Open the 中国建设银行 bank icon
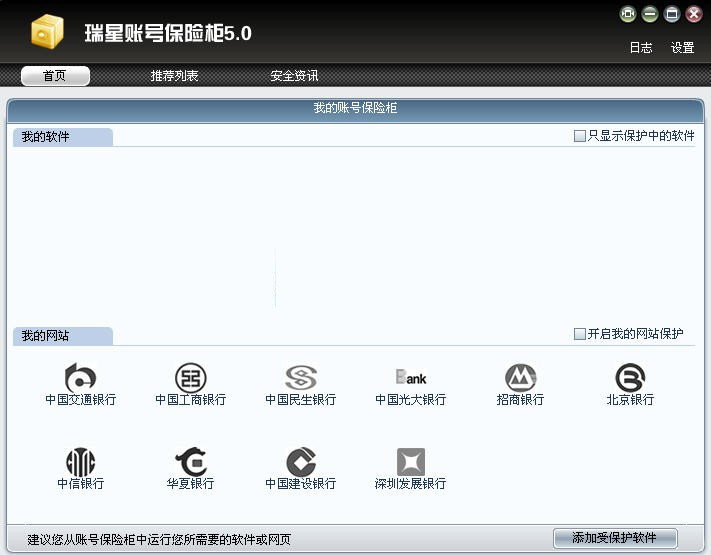The image size is (711, 555). [x=301, y=462]
